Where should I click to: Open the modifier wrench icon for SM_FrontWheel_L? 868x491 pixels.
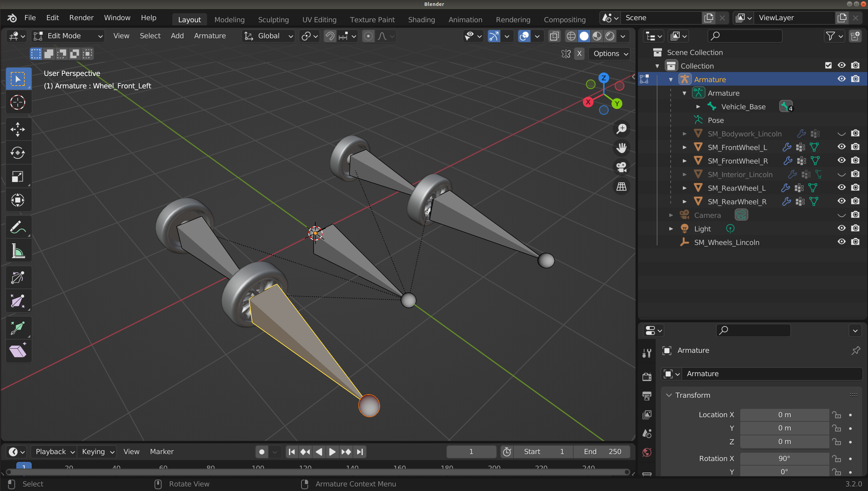tap(787, 147)
